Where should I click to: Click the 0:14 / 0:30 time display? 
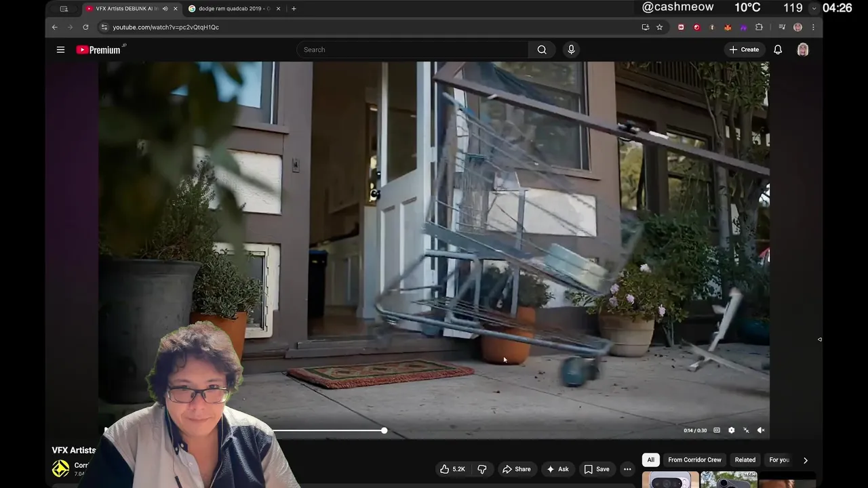point(695,430)
